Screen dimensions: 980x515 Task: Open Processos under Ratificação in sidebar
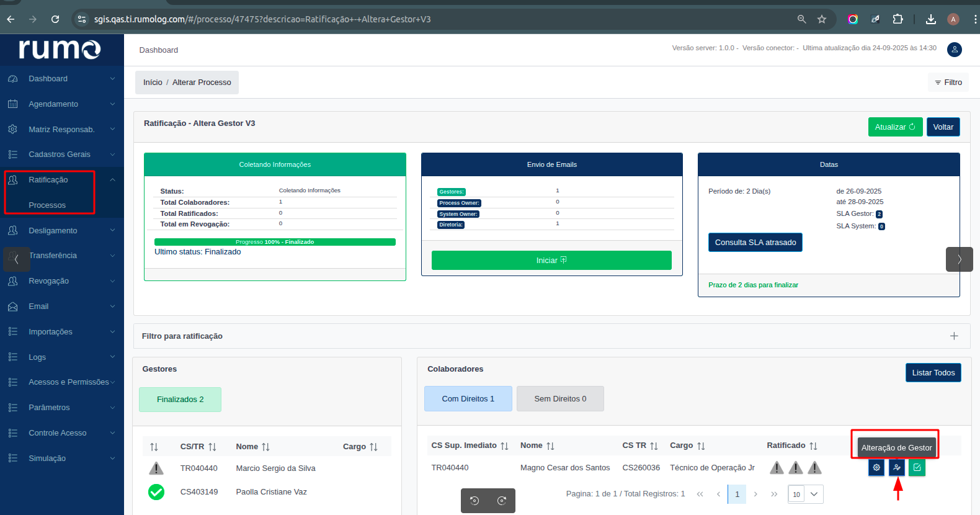coord(47,205)
